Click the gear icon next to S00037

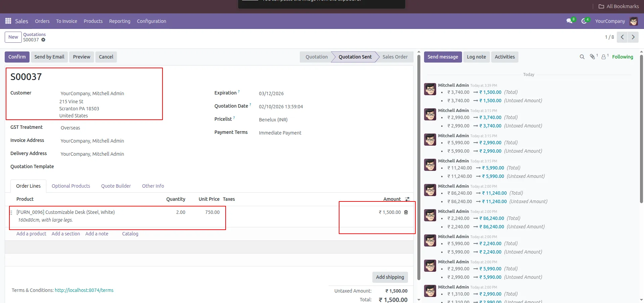pos(43,40)
